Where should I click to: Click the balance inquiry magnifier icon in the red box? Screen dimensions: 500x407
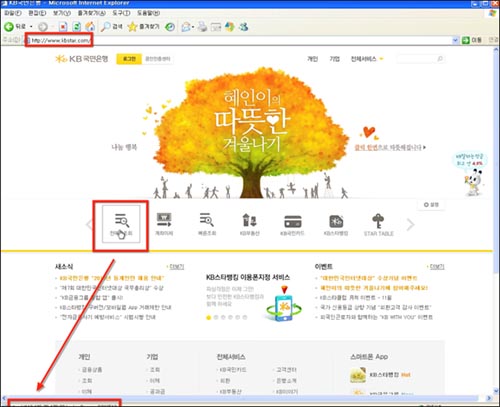(x=121, y=221)
